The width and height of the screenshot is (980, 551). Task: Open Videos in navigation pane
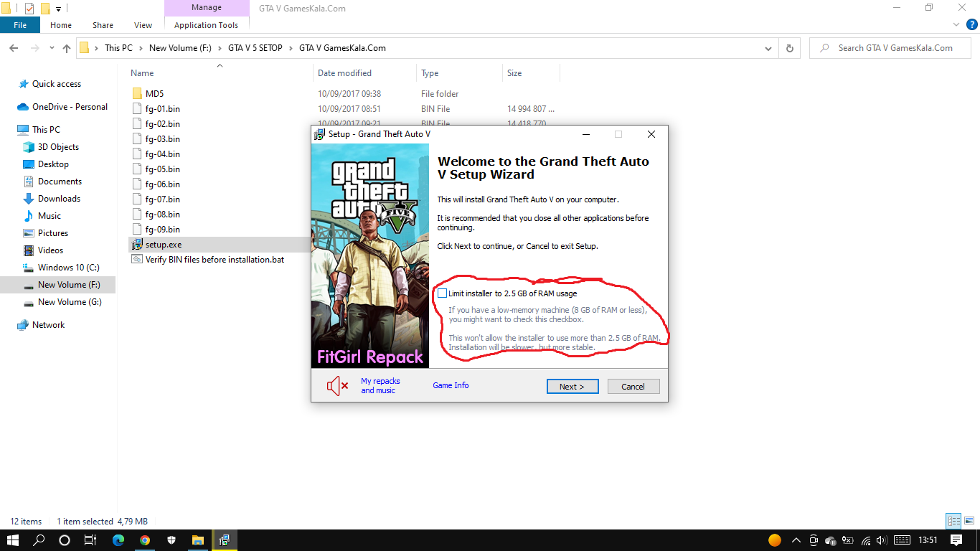click(x=51, y=250)
